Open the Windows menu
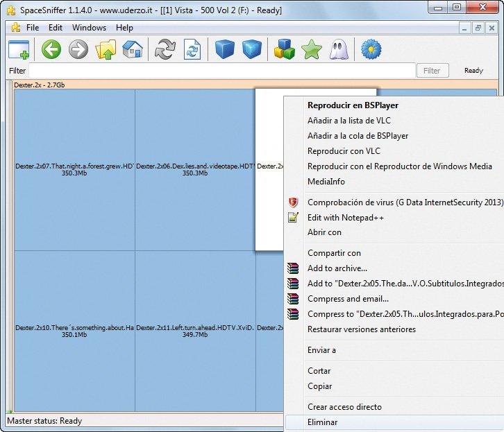This screenshot has width=504, height=432. (89, 28)
